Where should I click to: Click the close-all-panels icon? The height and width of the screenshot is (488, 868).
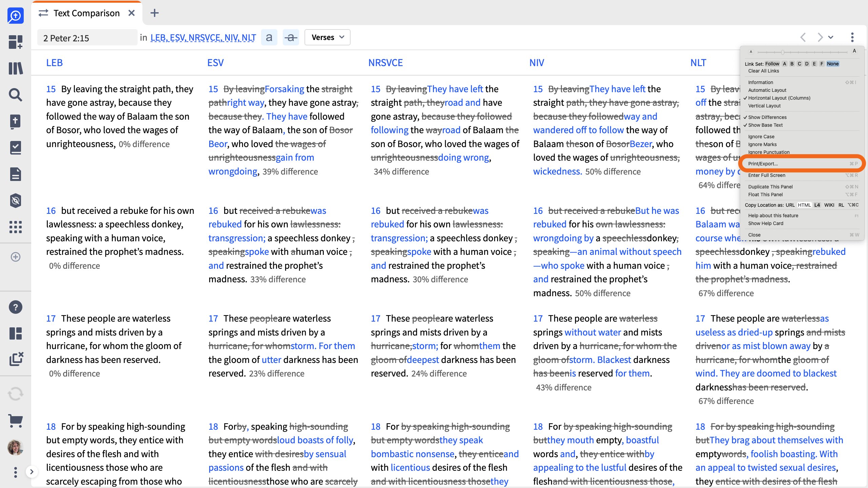click(x=16, y=359)
